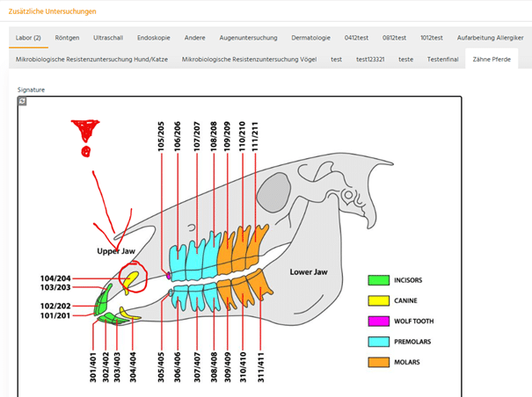Click the Zusätzliche Untersuchungen heading

(53, 11)
